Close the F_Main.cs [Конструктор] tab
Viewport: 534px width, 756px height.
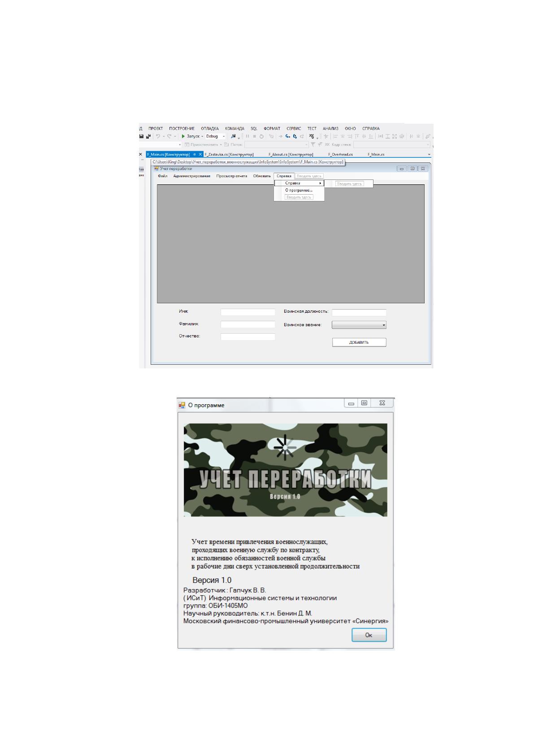coord(200,154)
